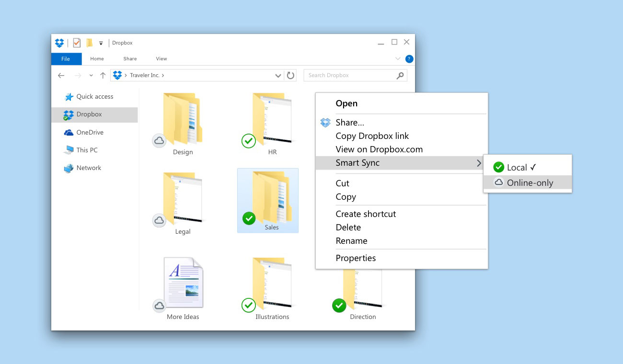This screenshot has height=364, width=623.
Task: Click the back navigation arrow
Action: click(x=61, y=75)
